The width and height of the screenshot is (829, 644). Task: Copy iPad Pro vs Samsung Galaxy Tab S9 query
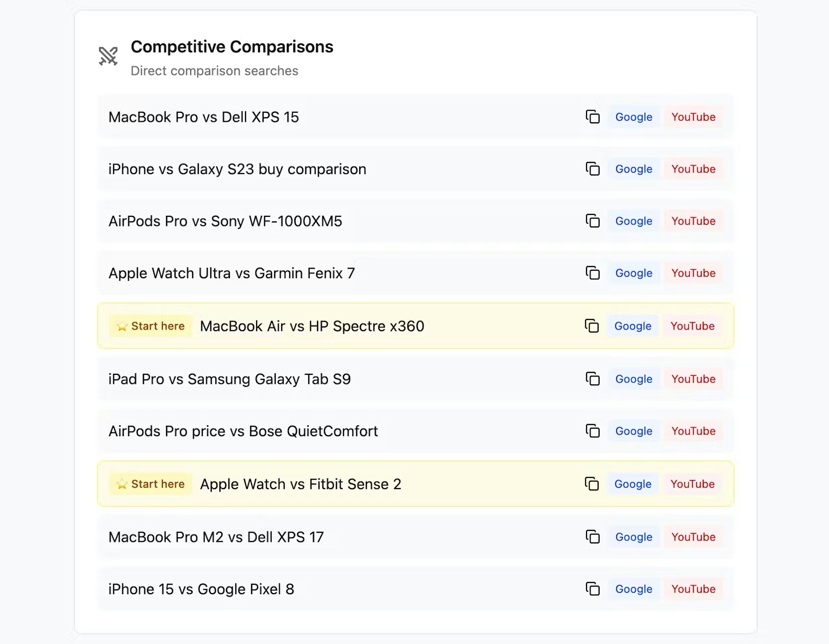594,379
